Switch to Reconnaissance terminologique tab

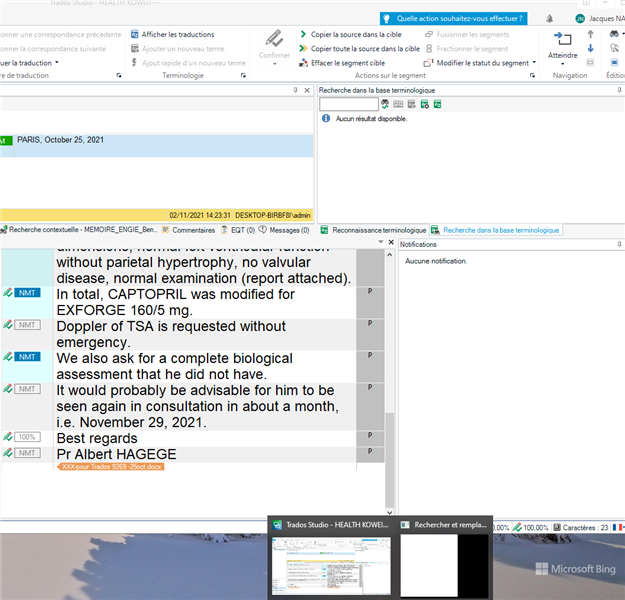coord(374,230)
